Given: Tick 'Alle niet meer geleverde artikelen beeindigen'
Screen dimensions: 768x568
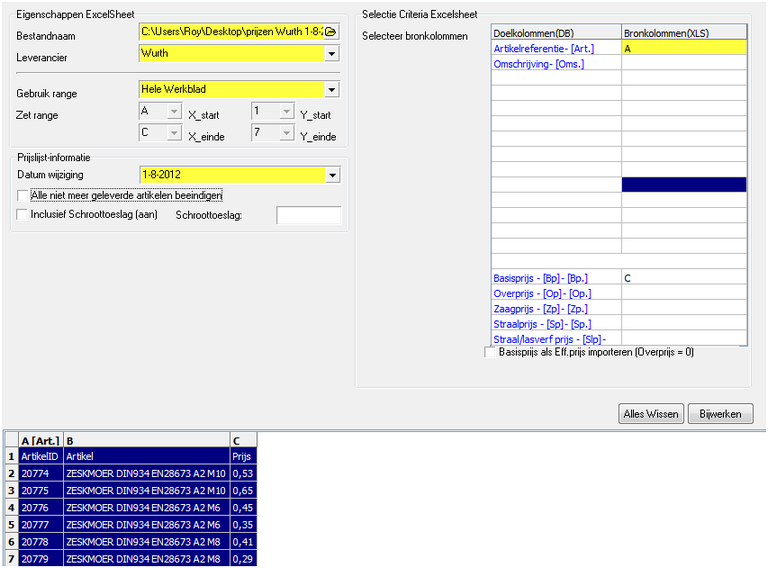Looking at the screenshot, I should [x=22, y=196].
